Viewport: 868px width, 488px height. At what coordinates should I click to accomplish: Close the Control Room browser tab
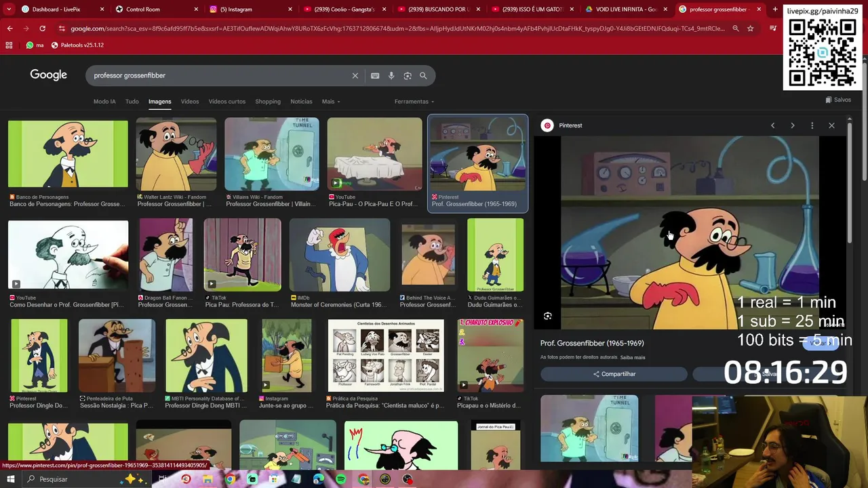click(x=196, y=9)
